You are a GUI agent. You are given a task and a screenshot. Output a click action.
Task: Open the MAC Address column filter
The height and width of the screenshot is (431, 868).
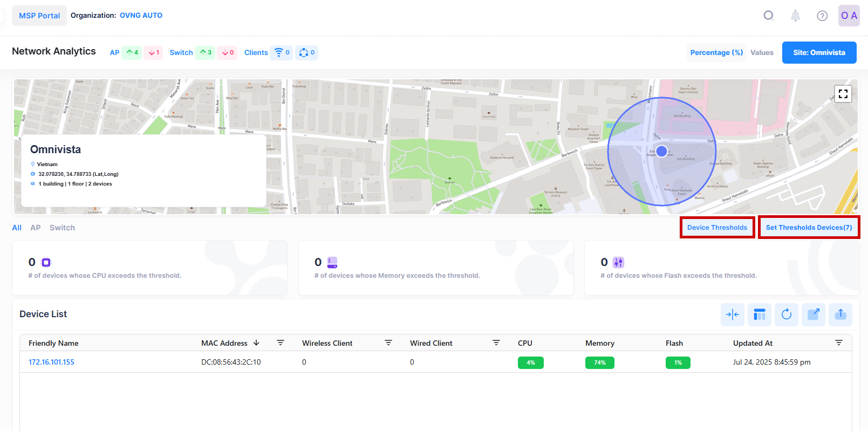coord(281,343)
